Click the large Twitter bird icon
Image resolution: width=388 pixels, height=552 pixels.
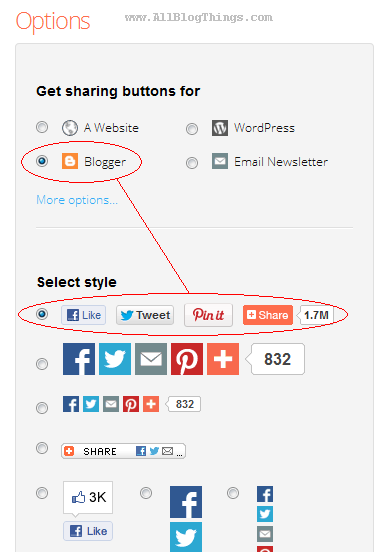click(x=115, y=359)
